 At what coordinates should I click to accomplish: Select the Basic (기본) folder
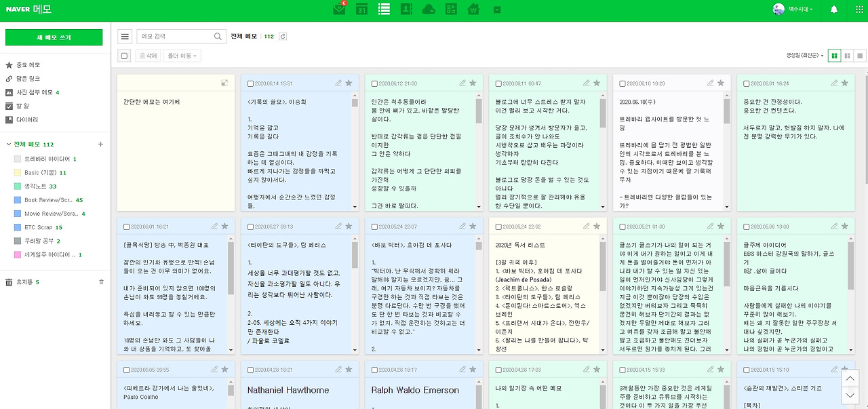[40, 172]
